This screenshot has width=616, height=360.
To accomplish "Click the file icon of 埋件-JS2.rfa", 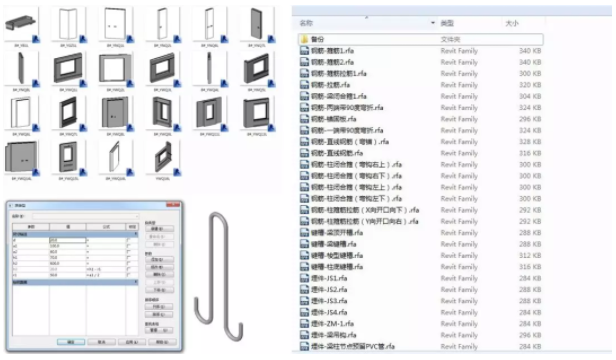I will pos(304,290).
